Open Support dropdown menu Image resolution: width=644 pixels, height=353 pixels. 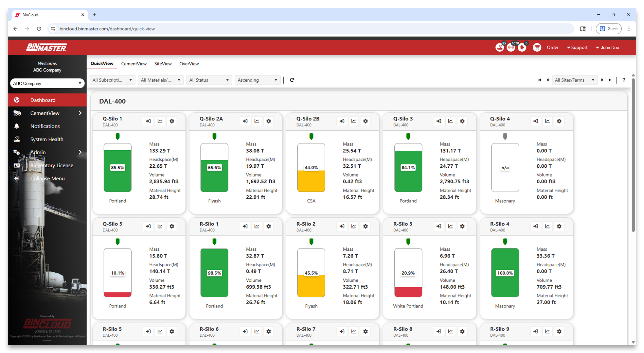577,47
